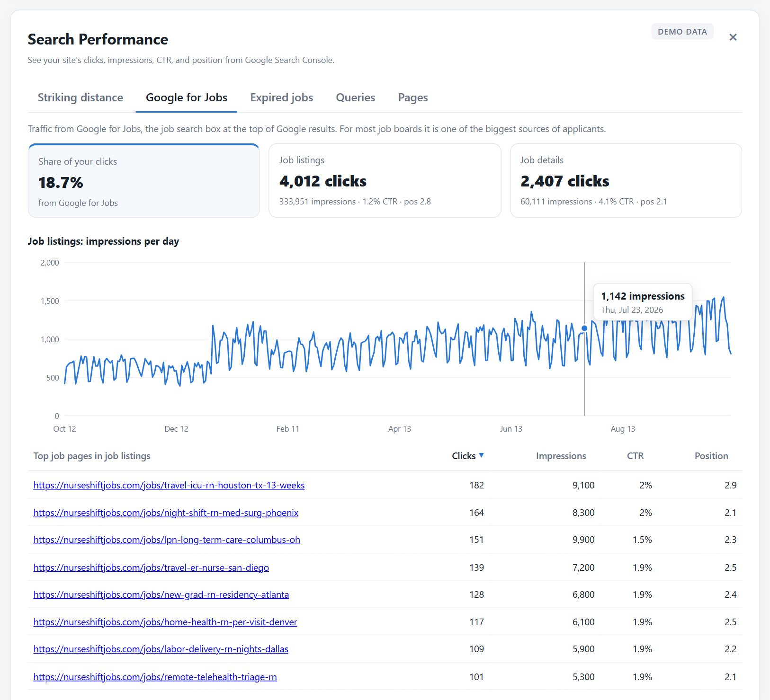This screenshot has width=770, height=700.
Task: Select the Job details clicks card
Action: (x=626, y=181)
